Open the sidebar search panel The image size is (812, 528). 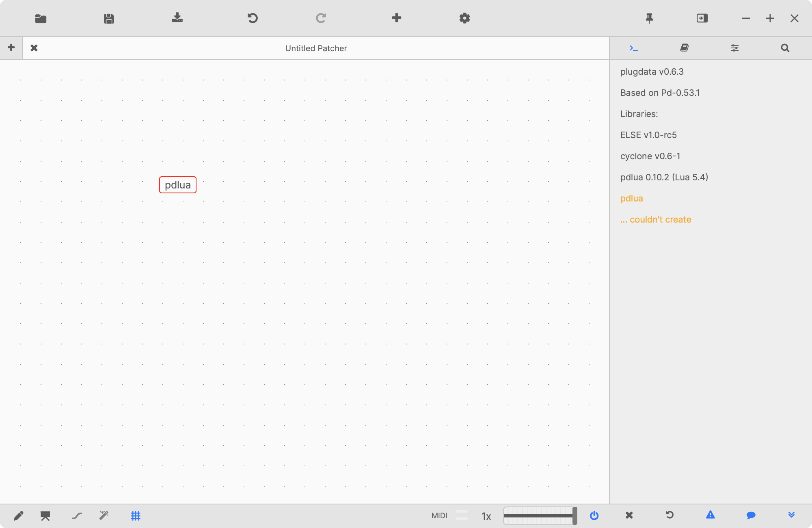click(x=785, y=48)
